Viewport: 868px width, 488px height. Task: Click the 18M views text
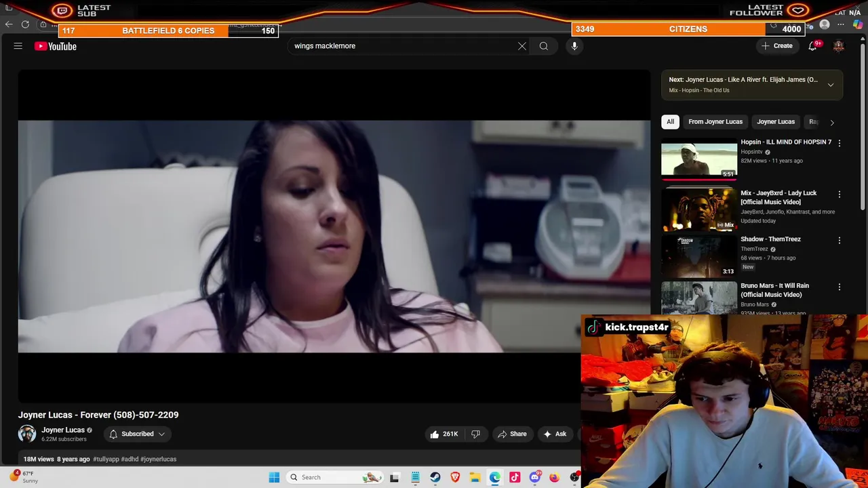(39, 459)
